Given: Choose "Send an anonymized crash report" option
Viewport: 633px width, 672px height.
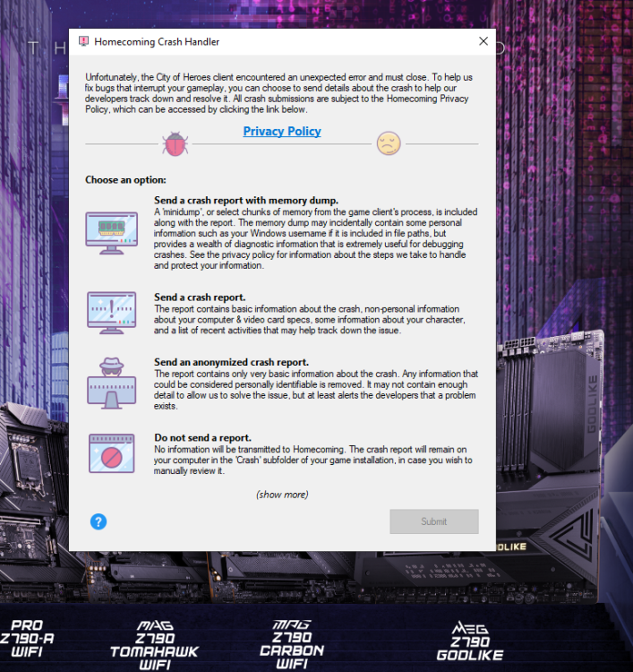Looking at the screenshot, I should point(232,362).
